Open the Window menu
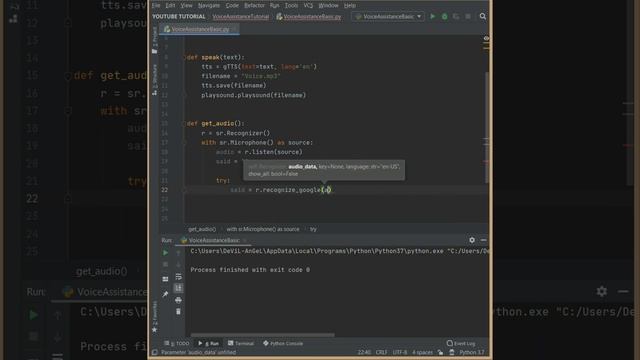640x360 pixels. coord(328,5)
